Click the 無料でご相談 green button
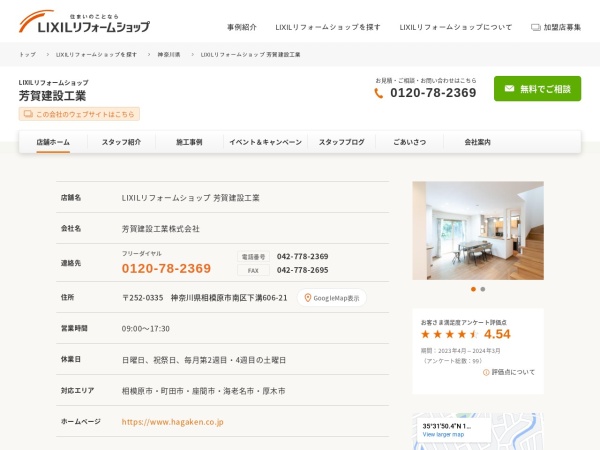Image resolution: width=600 pixels, height=450 pixels. click(x=537, y=89)
